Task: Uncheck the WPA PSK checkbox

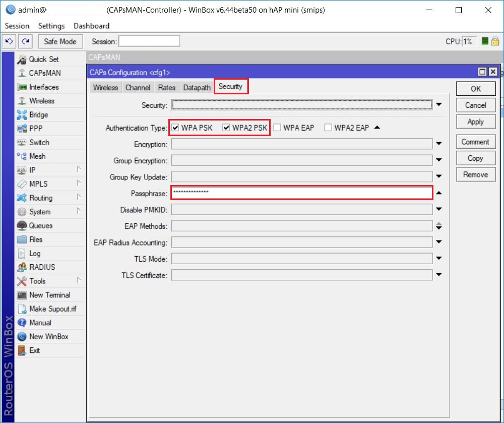Action: 175,128
